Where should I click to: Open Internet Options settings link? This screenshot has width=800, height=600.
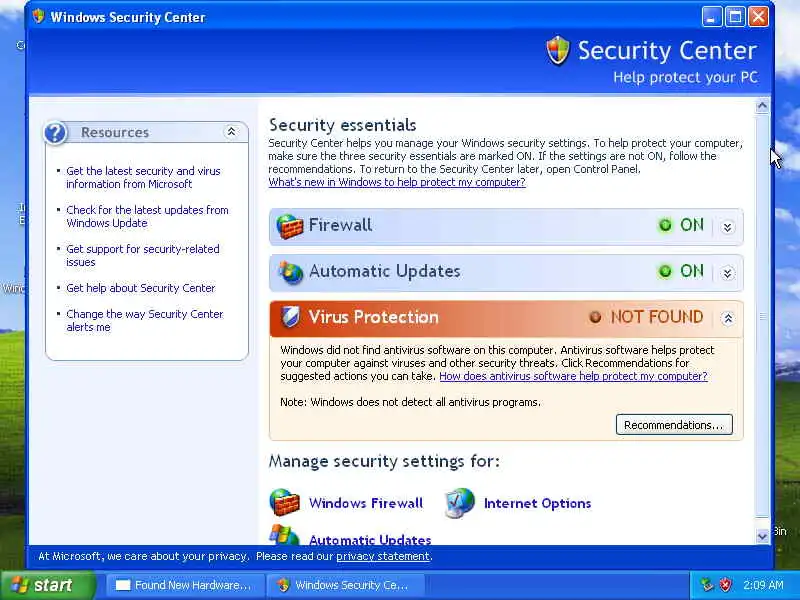click(x=538, y=504)
